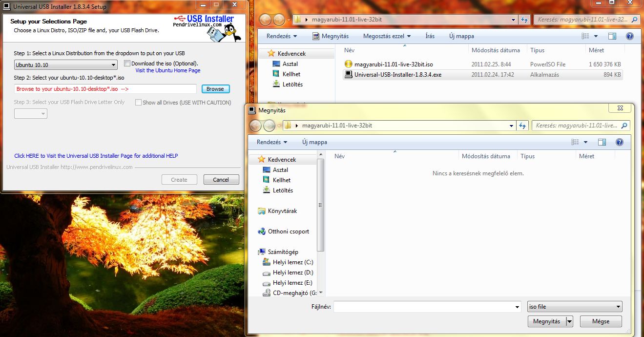The width and height of the screenshot is (644, 337).
Task: Sort Explorer files by Méret column
Action: (x=596, y=50)
